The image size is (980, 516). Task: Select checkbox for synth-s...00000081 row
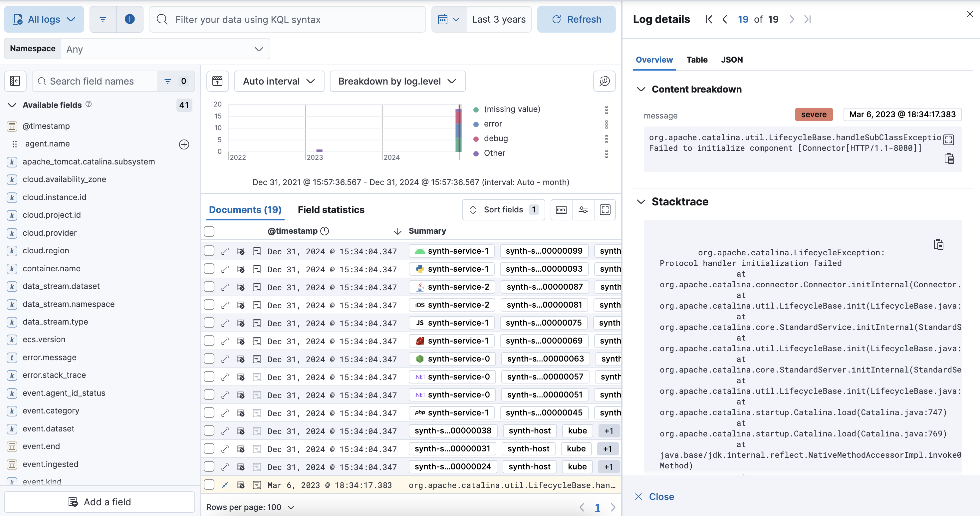209,305
